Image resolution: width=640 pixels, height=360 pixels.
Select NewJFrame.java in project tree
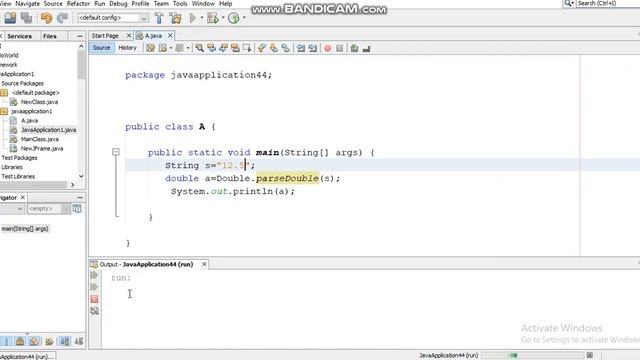(x=42, y=149)
